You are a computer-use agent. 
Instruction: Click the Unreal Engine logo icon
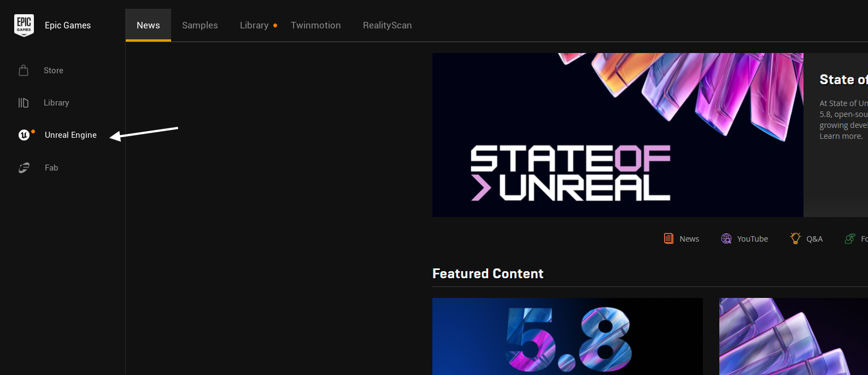coord(24,135)
